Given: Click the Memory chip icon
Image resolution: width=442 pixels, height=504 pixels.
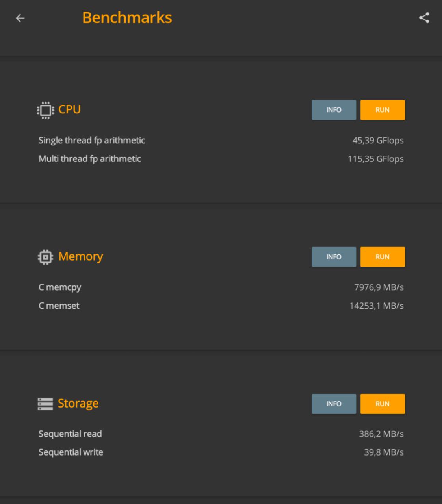Looking at the screenshot, I should 45,257.
